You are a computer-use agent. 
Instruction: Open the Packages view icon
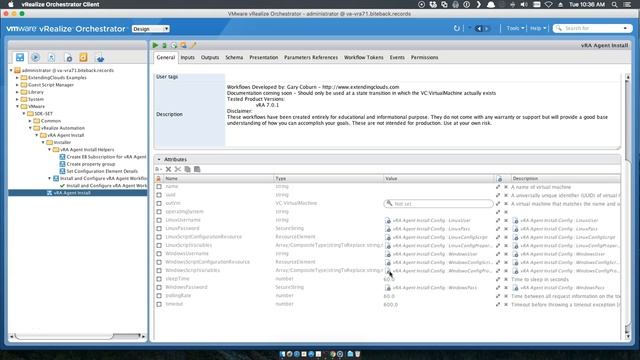click(x=100, y=58)
